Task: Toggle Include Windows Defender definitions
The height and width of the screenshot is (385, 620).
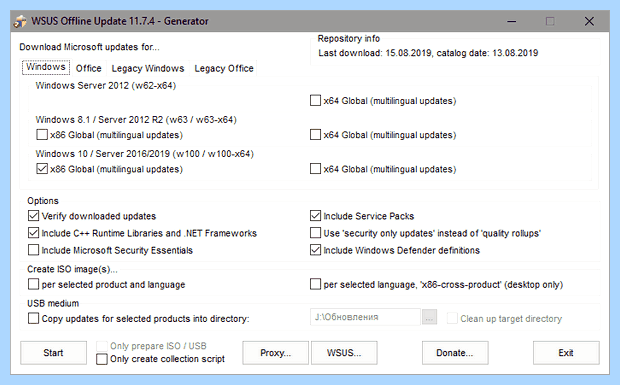Action: point(315,250)
